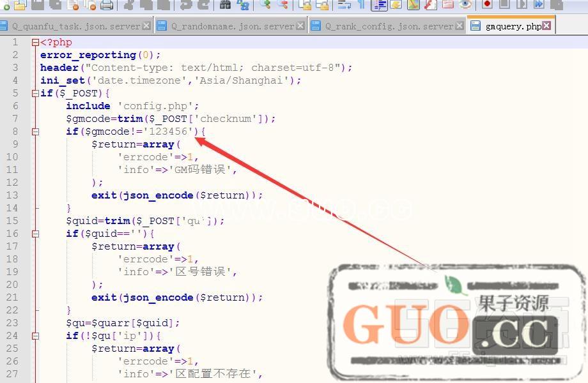Click the Open file folder icon
The image size is (588, 383).
pos(20,5)
